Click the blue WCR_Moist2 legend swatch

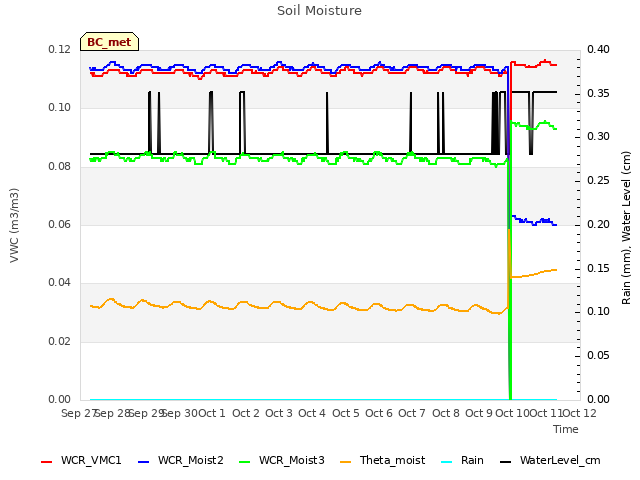pyautogui.click(x=144, y=462)
